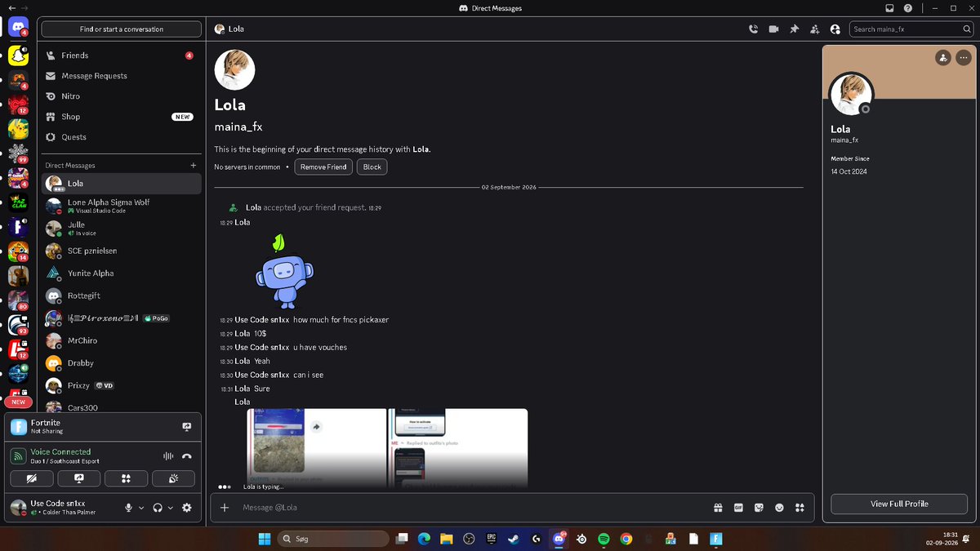Open the Nitro page
The height and width of the screenshot is (551, 980).
[x=121, y=96]
